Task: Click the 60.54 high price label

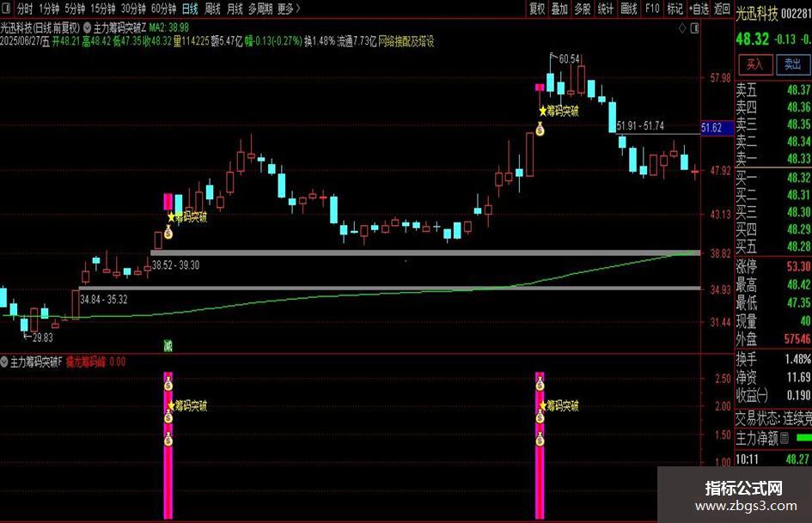Action: click(x=569, y=59)
